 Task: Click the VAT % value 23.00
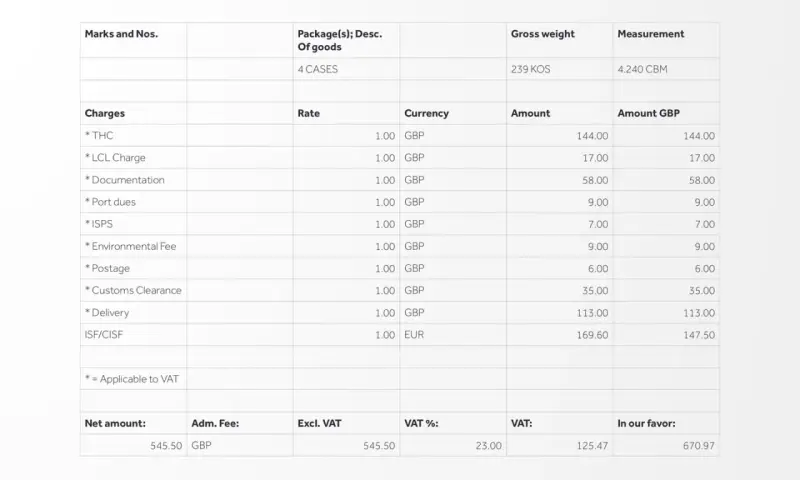point(488,446)
